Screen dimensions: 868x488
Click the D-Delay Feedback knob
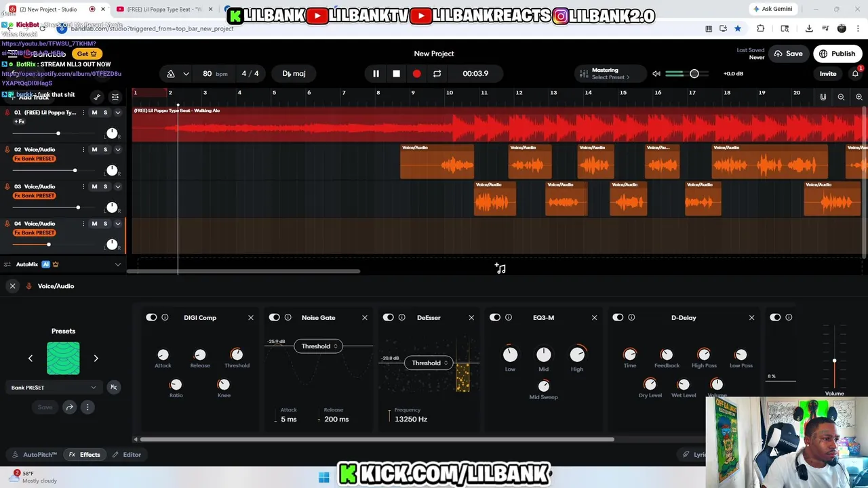pyautogui.click(x=667, y=354)
